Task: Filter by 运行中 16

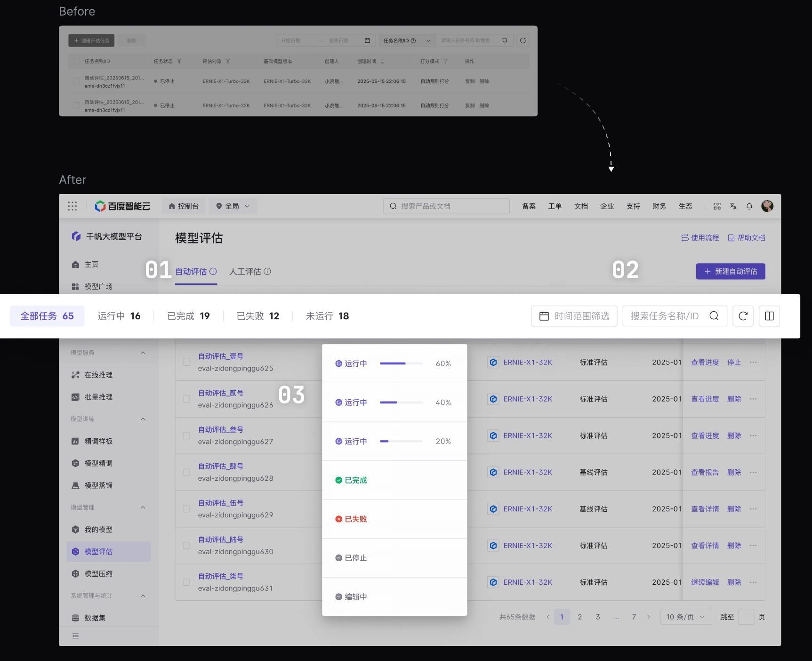Action: [x=119, y=316]
